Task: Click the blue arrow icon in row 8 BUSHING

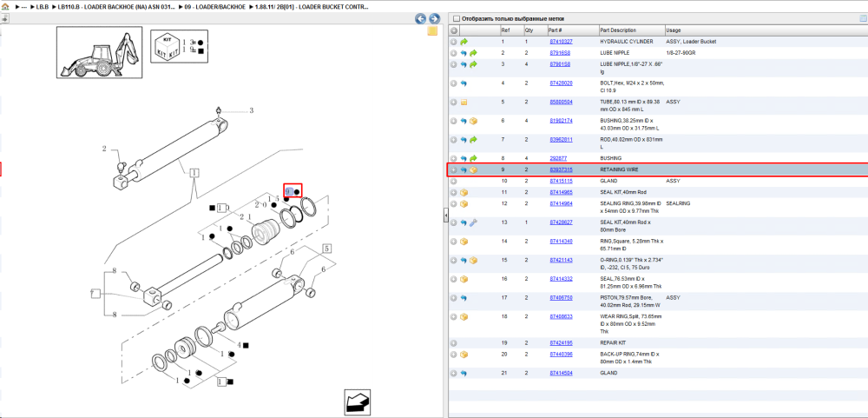Action: 464,158
